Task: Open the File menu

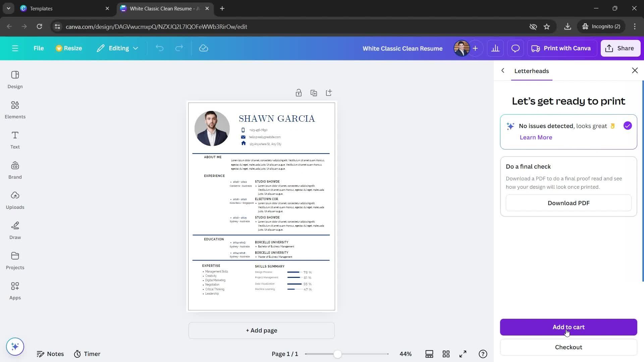Action: pyautogui.click(x=39, y=48)
